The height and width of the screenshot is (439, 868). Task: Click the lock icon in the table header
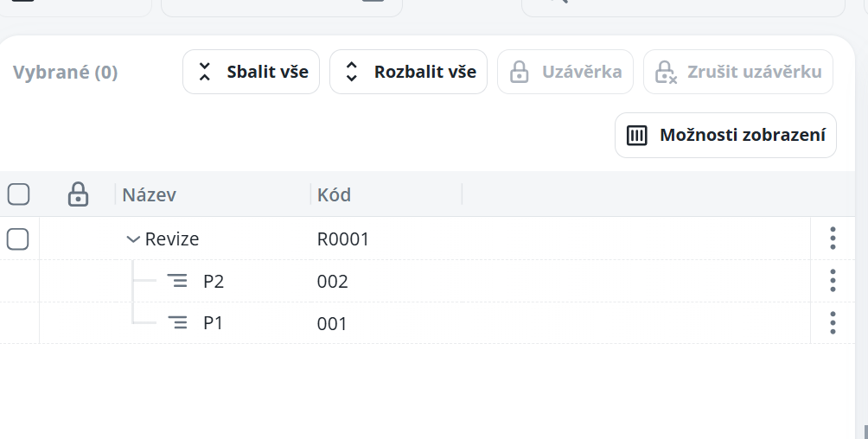[x=78, y=194]
